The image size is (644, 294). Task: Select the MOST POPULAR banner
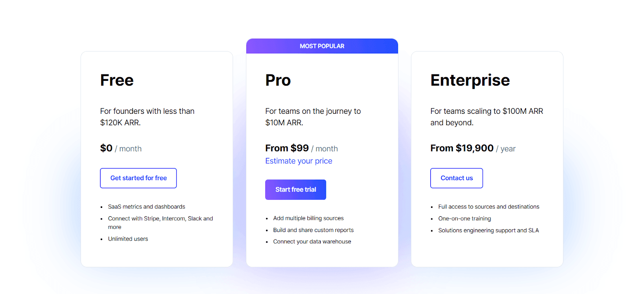click(322, 46)
